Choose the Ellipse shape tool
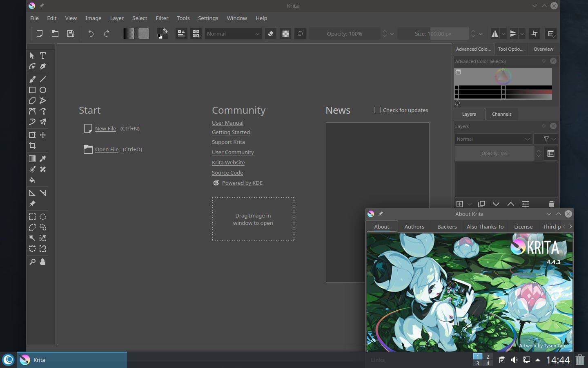588x368 pixels. 43,90
